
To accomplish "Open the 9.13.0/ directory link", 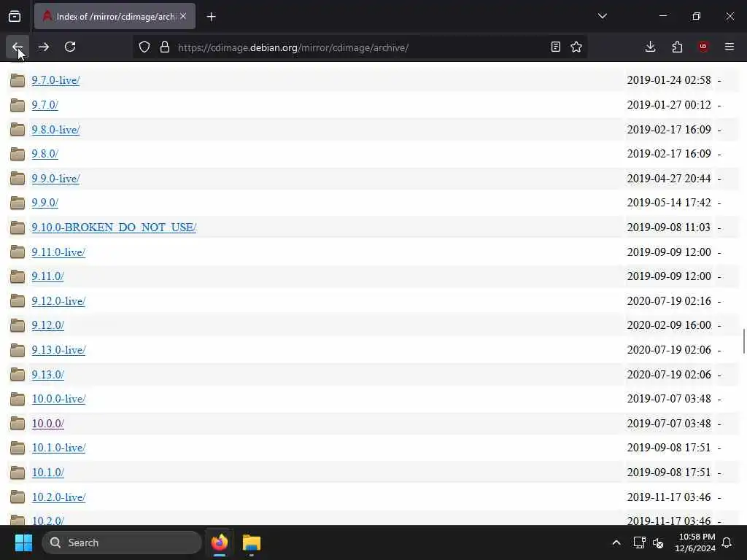I will click(47, 375).
